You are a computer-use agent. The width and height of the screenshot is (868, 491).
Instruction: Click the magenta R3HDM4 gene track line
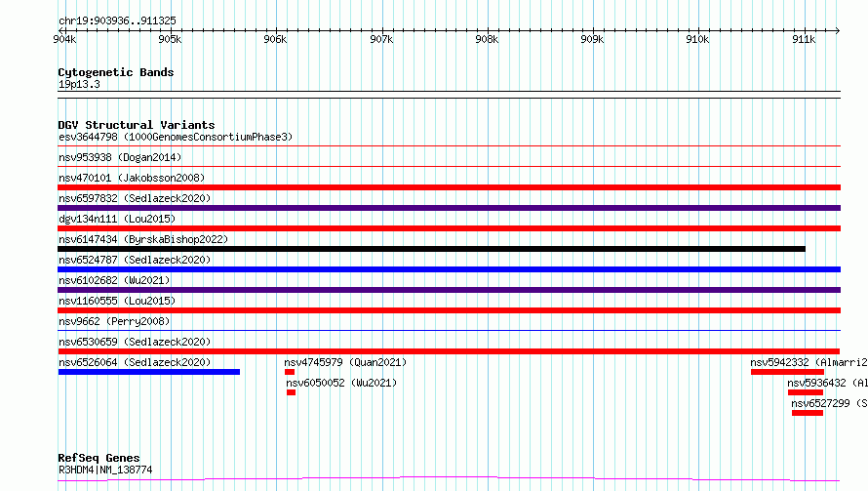[x=449, y=479]
